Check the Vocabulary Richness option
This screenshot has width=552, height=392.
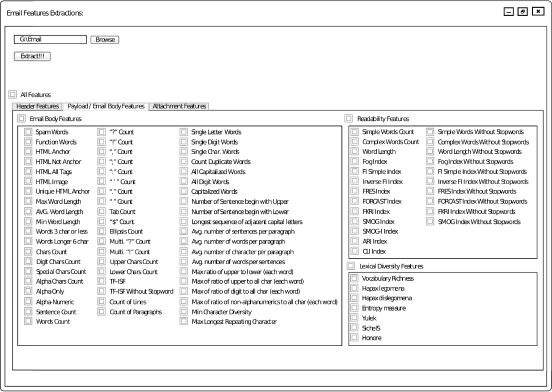click(x=355, y=278)
